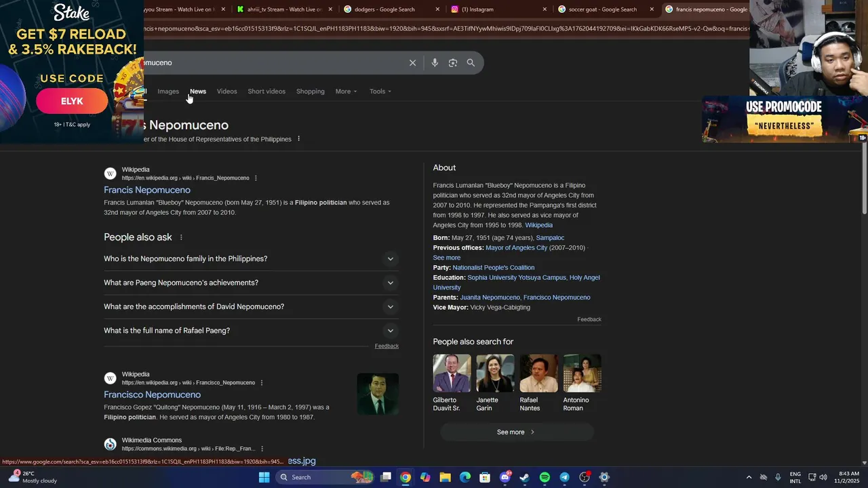Open File Explorer from the taskbar
Viewport: 868px width, 488px height.
point(445,477)
